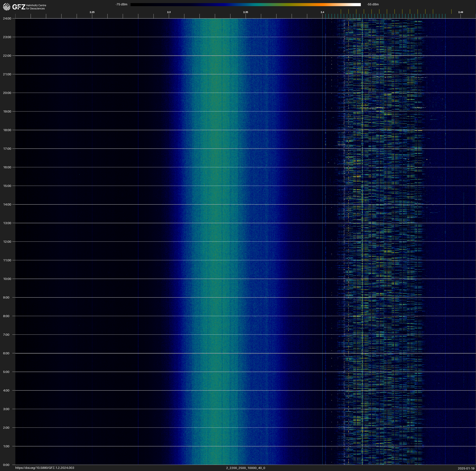Select the 2.25 frequency axis label
Image resolution: width=476 pixels, height=471 pixels.
[x=92, y=12]
